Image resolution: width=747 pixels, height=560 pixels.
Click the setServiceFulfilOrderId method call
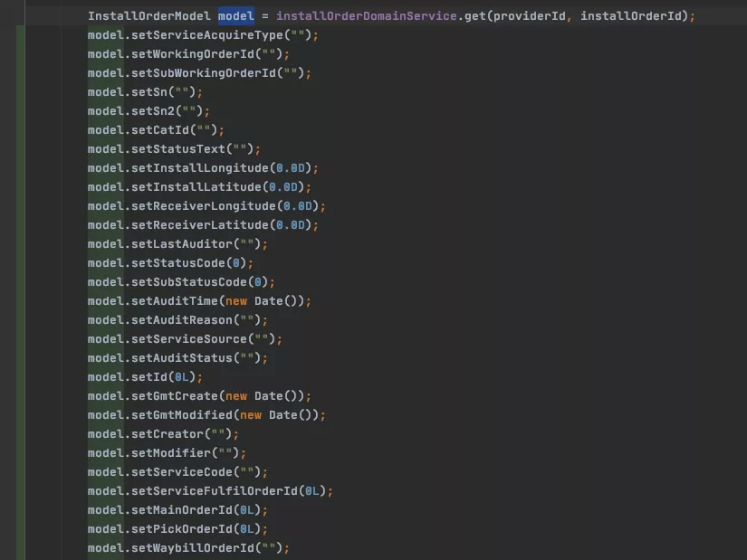[x=215, y=491]
